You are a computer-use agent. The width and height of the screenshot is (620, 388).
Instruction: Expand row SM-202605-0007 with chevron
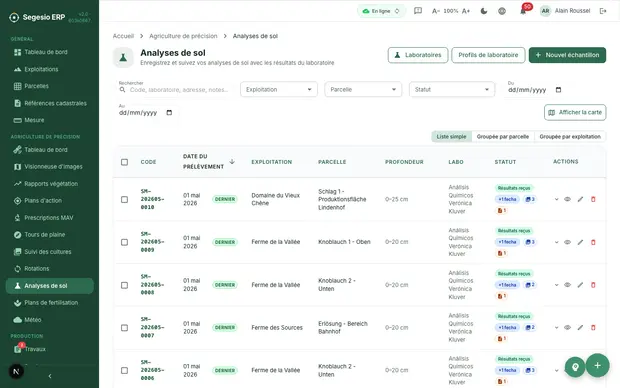click(556, 327)
